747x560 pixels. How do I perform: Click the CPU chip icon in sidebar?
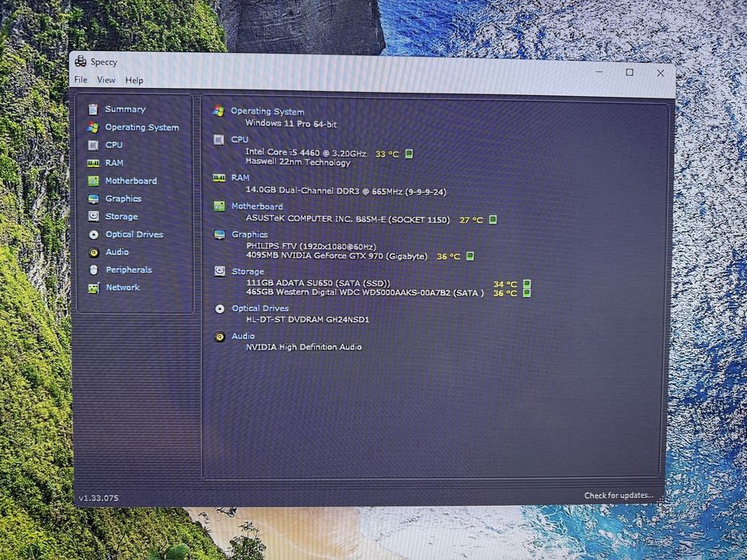[94, 145]
